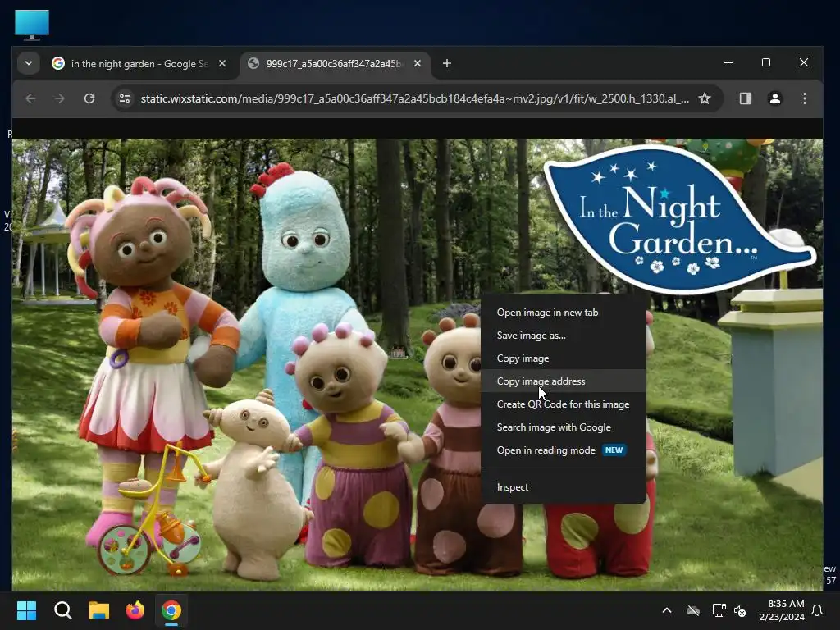
Task: Minimize the Chrome window
Action: tap(728, 62)
